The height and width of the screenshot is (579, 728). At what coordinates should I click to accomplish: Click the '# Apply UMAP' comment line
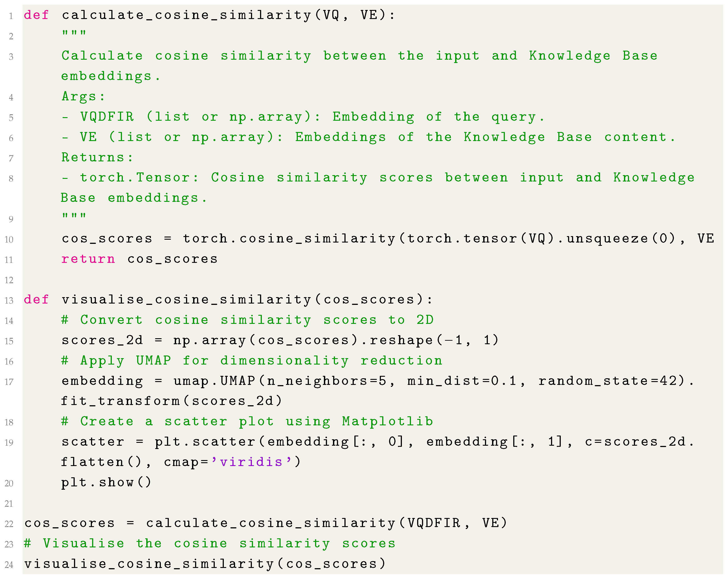pos(252,361)
